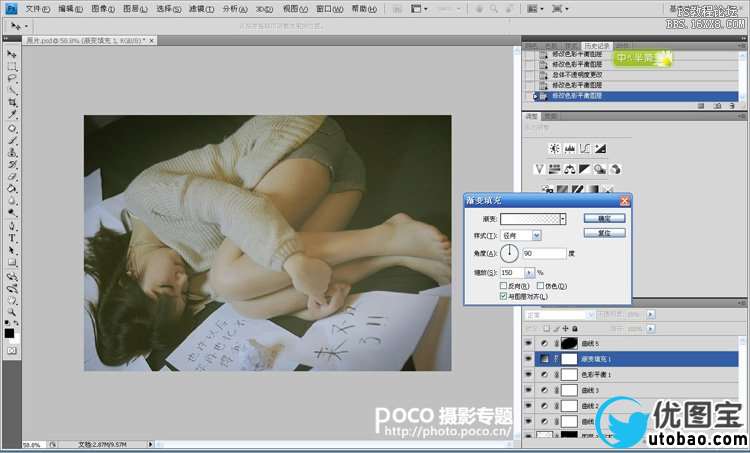
Task: Hide the 曲线 2 layer
Action: pyautogui.click(x=529, y=406)
